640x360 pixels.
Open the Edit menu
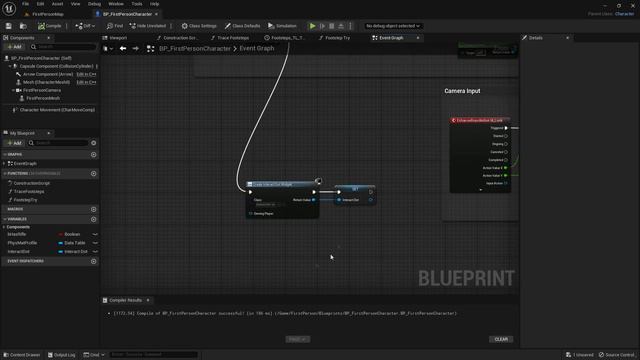click(x=40, y=4)
